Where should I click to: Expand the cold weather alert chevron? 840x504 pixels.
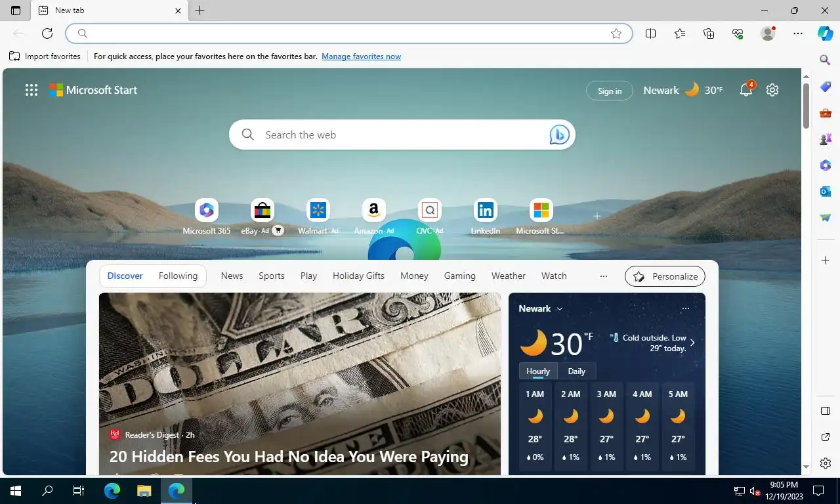coord(692,343)
